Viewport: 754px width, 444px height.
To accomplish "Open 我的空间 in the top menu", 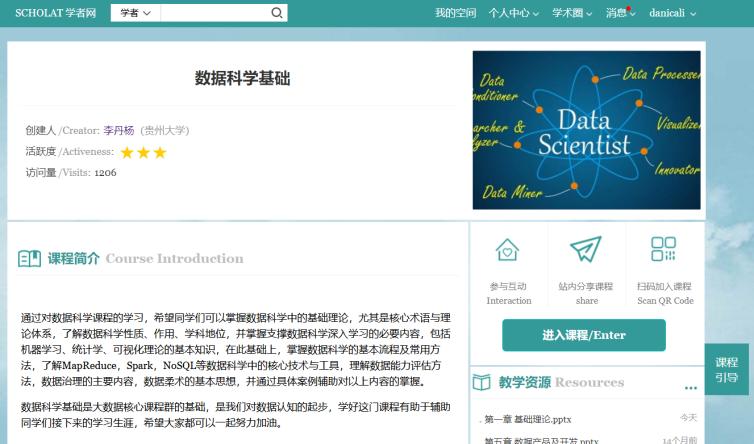I will (455, 13).
